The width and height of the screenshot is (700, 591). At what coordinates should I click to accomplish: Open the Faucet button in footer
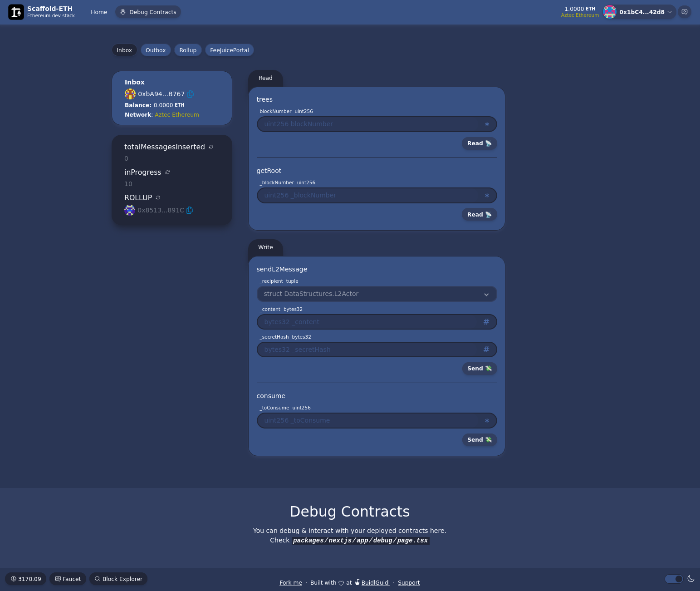click(x=68, y=579)
